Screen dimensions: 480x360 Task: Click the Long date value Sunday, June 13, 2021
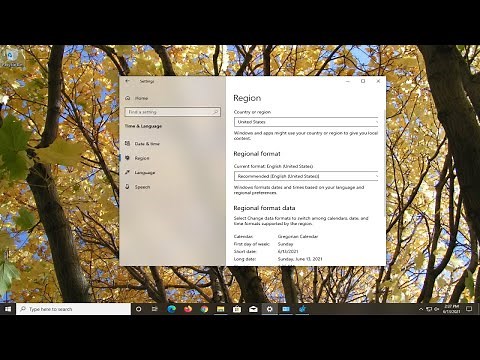300,259
